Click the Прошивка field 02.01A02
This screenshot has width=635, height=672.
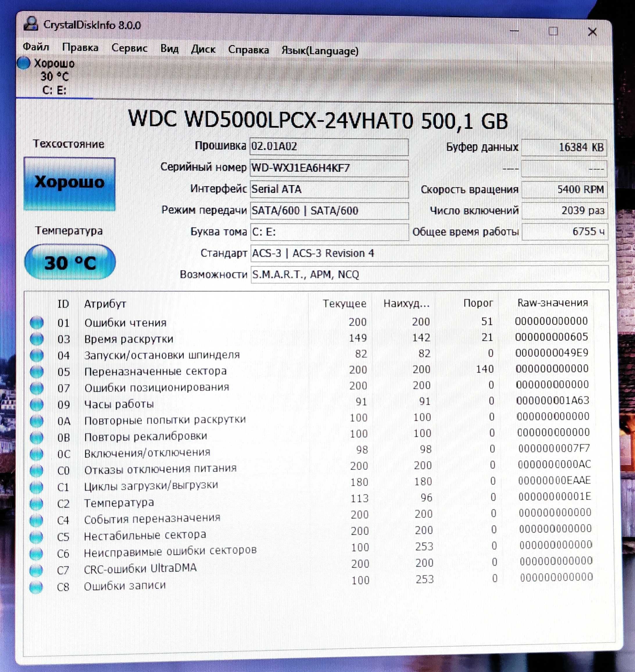click(329, 147)
